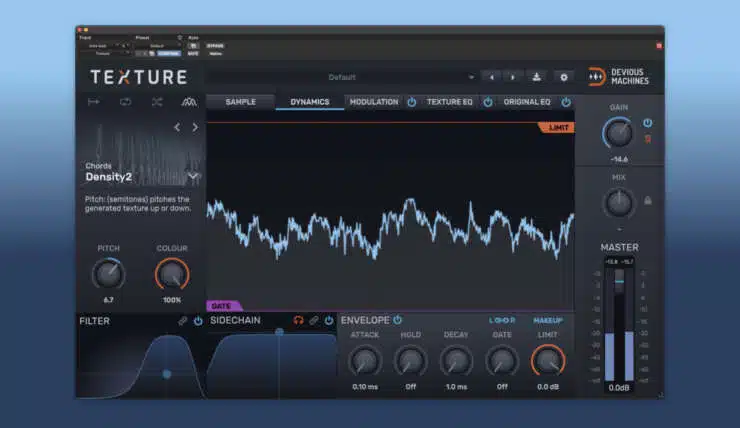740x428 pixels.
Task: Click the Decay knob
Action: point(456,361)
